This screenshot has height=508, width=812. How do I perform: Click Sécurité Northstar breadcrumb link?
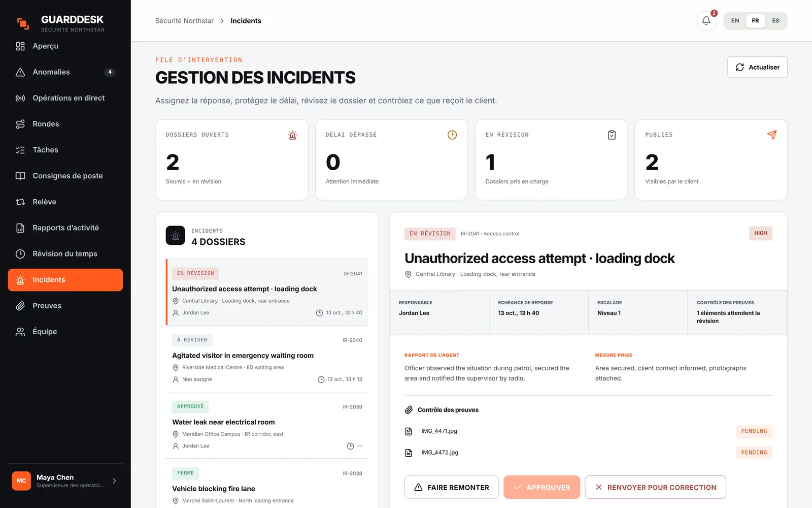point(184,21)
